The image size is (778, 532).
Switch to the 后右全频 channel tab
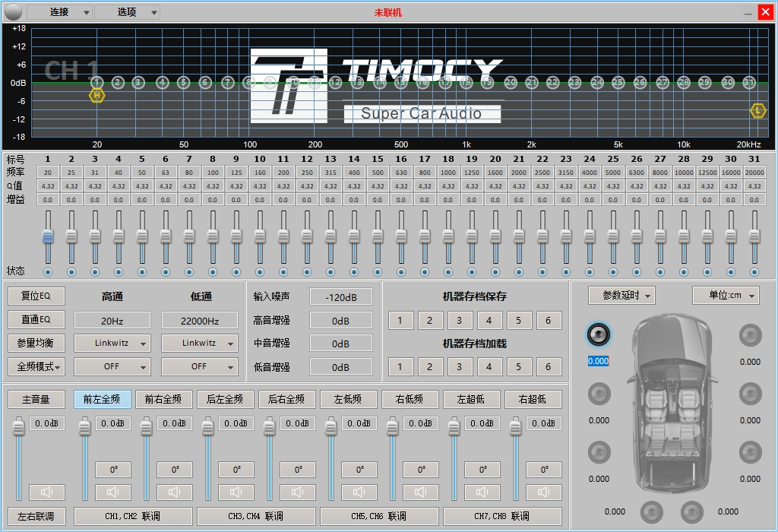(286, 399)
